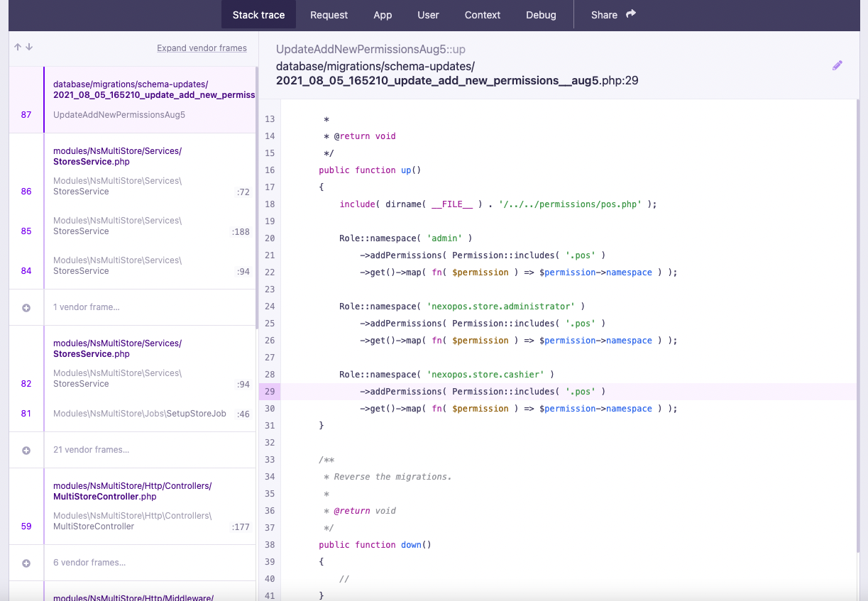Image resolution: width=868 pixels, height=601 pixels.
Task: Switch to the Context tab
Action: point(482,14)
